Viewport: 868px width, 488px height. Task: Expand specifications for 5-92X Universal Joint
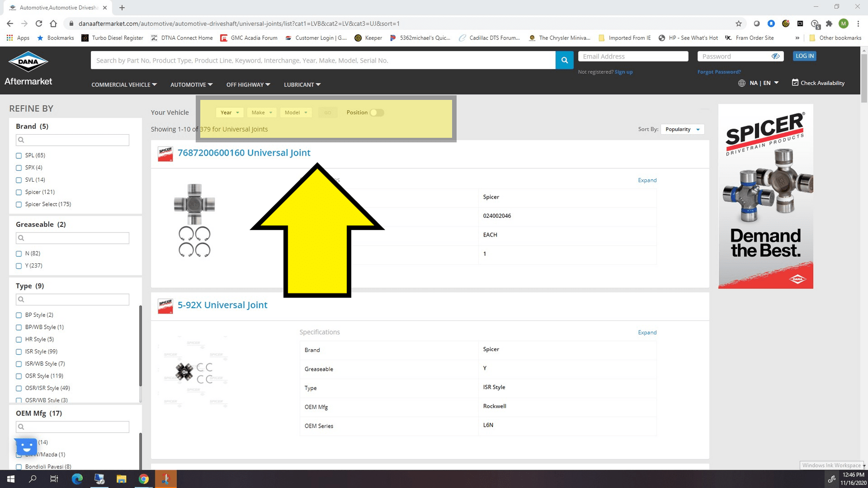[647, 332]
